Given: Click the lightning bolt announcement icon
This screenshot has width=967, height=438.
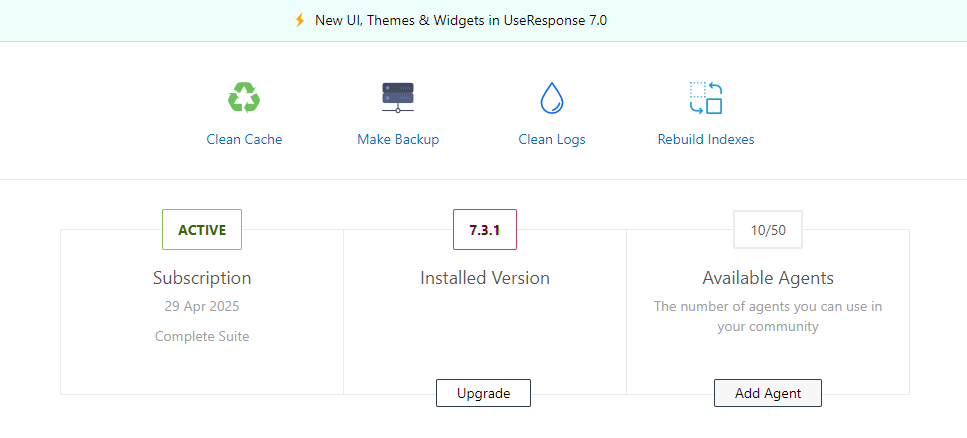Looking at the screenshot, I should point(300,20).
